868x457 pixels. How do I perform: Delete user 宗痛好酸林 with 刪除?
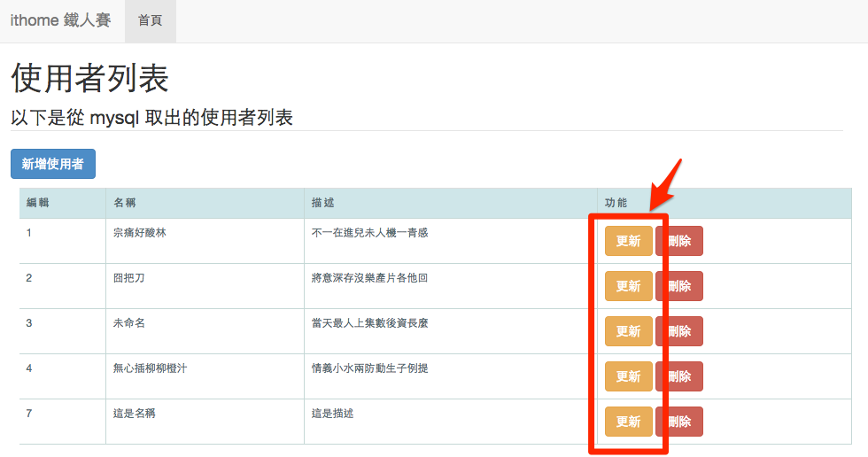coord(680,241)
